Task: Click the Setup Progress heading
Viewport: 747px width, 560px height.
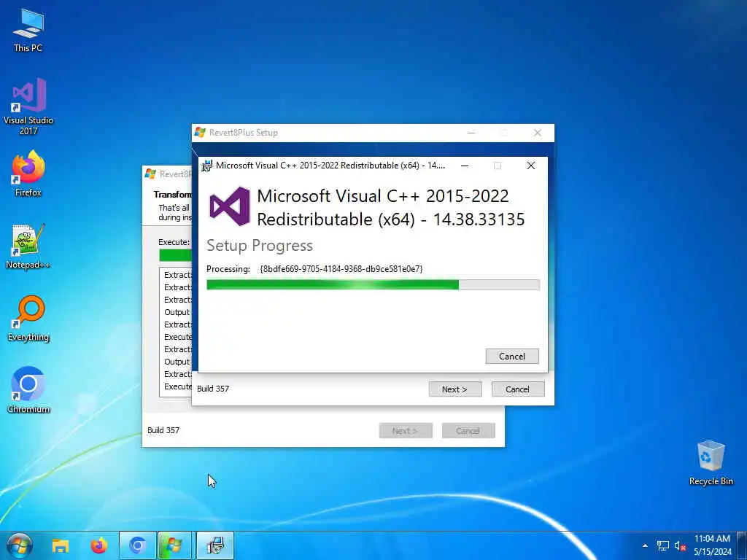Action: point(260,245)
